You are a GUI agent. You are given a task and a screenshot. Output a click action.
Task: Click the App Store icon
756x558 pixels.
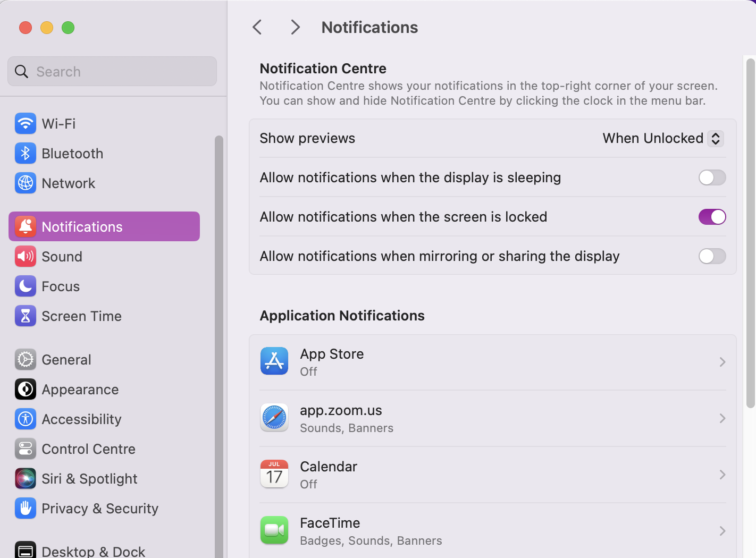point(274,361)
